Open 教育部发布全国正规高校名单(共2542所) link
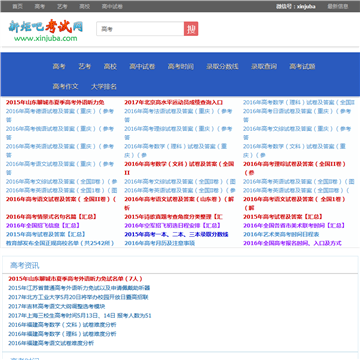This screenshot has width=360, height=360. pos(60,243)
